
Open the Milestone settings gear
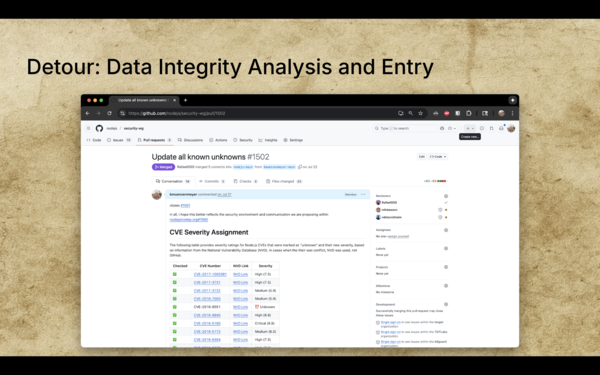(446, 285)
